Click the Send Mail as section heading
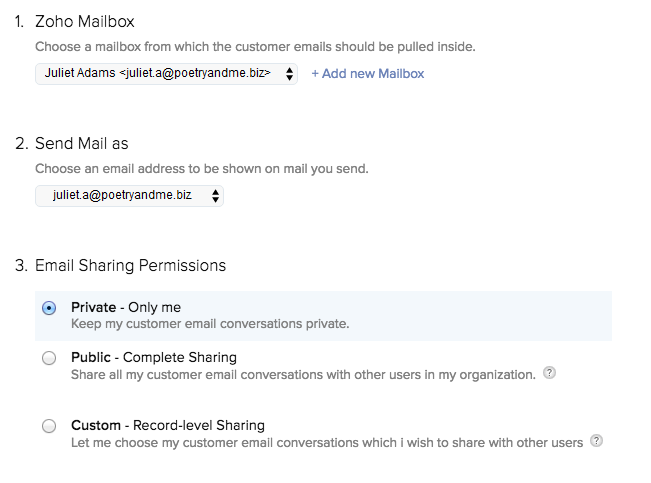 pos(82,143)
